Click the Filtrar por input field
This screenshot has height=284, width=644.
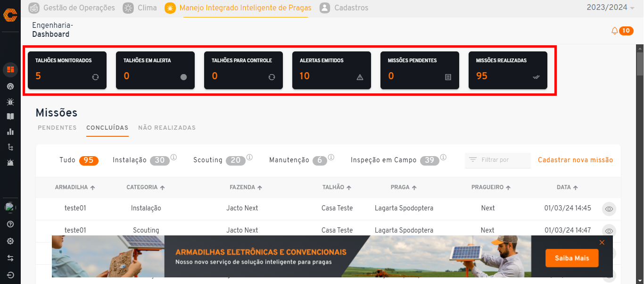tap(498, 160)
